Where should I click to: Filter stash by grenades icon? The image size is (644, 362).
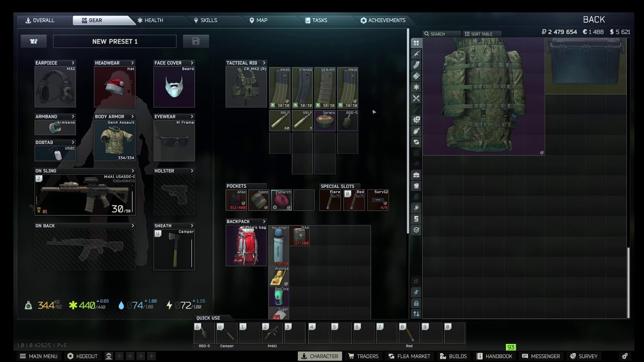click(x=416, y=131)
